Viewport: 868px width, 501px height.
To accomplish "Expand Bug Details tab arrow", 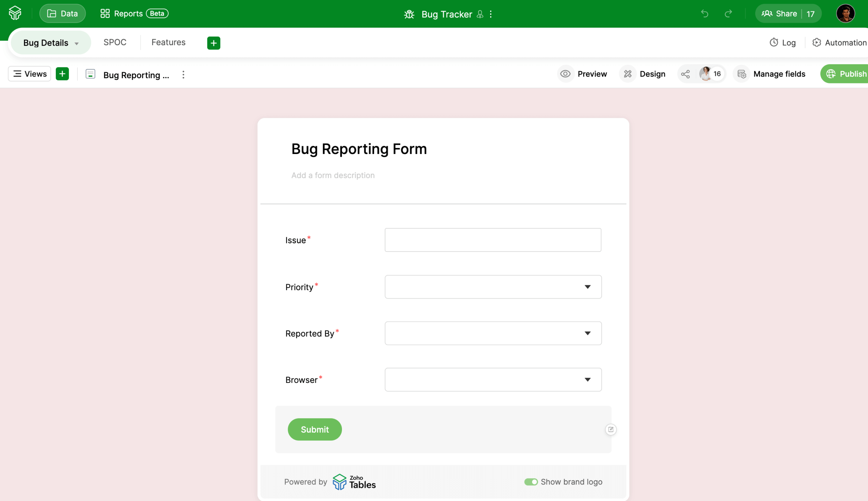I will coord(77,43).
